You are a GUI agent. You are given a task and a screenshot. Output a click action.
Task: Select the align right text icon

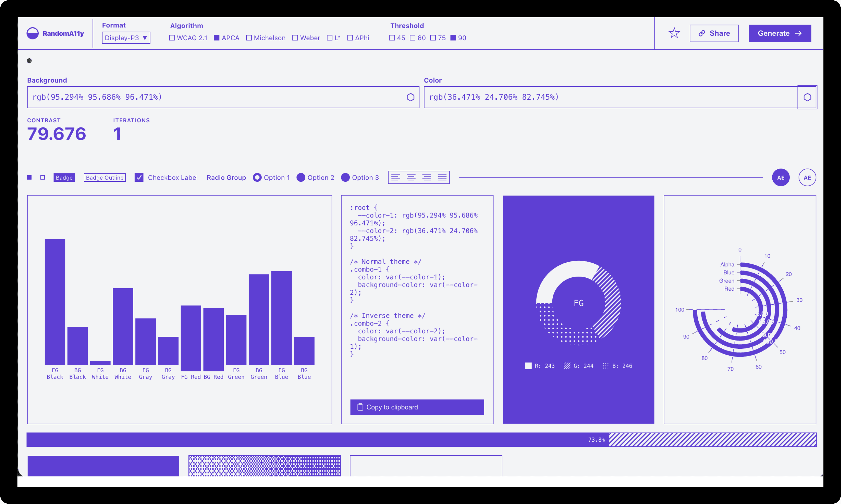tap(427, 177)
